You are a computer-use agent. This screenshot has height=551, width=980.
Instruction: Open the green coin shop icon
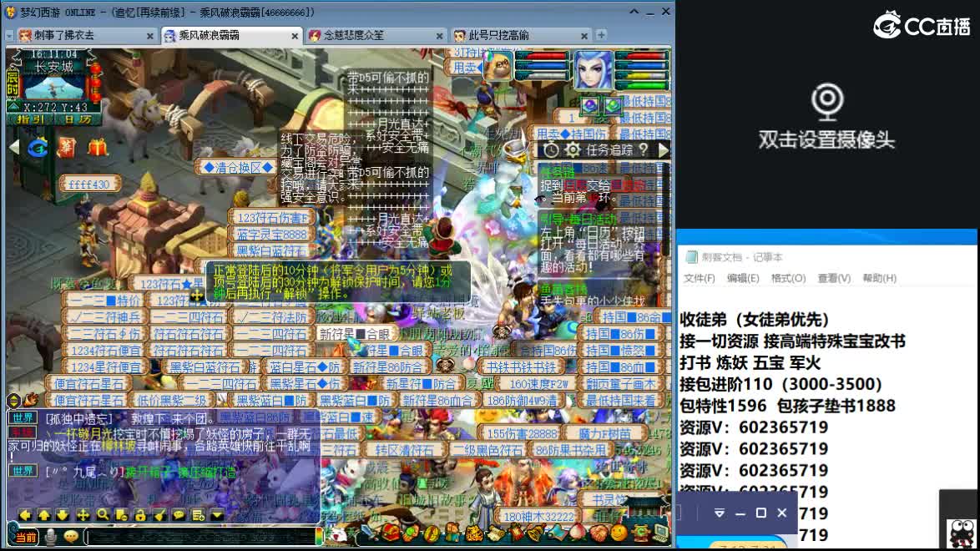(x=640, y=533)
